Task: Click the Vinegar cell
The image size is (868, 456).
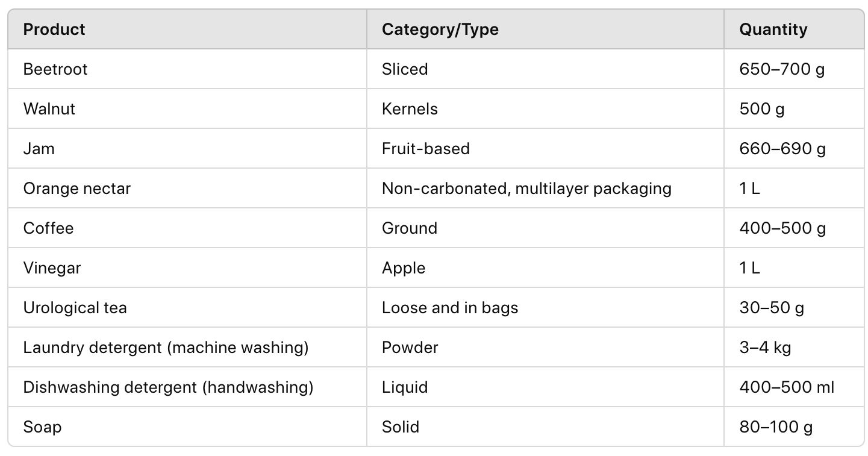Action: [x=52, y=267]
